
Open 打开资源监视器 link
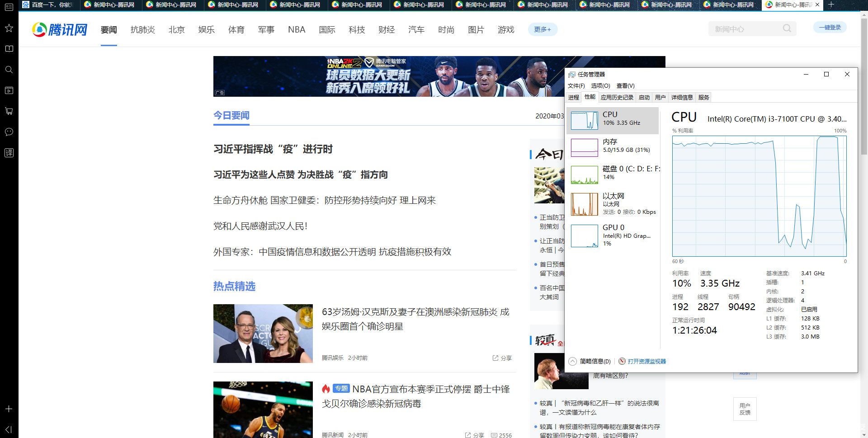[x=646, y=361]
